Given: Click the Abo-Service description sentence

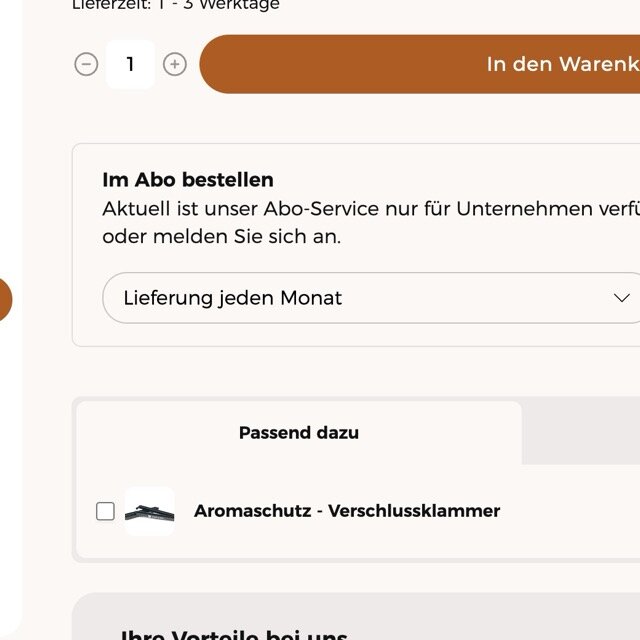Looking at the screenshot, I should click(370, 209).
